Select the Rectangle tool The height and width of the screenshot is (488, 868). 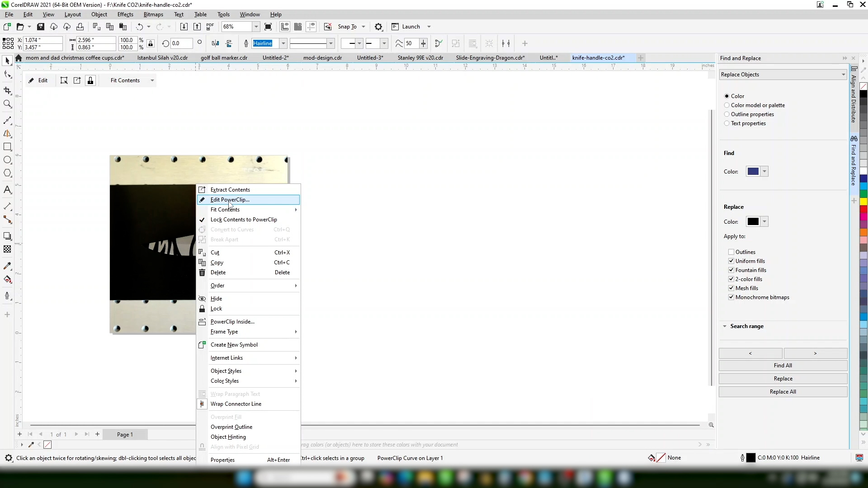7,147
